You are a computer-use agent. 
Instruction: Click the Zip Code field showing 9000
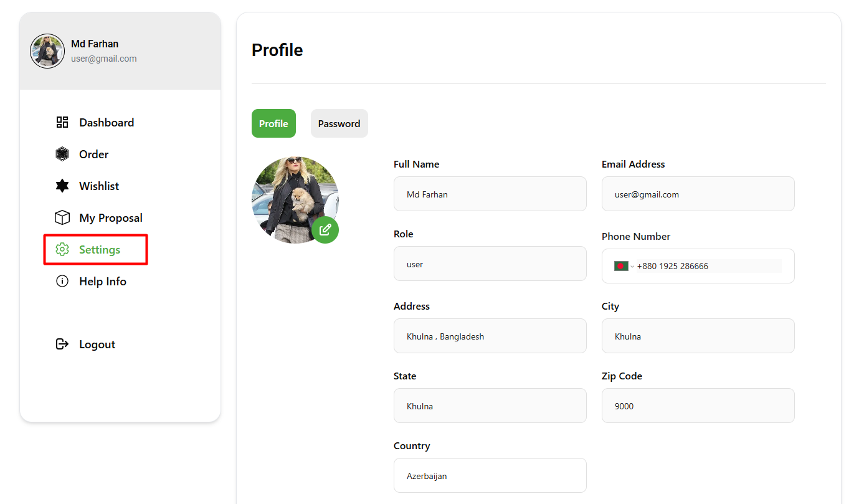point(698,406)
